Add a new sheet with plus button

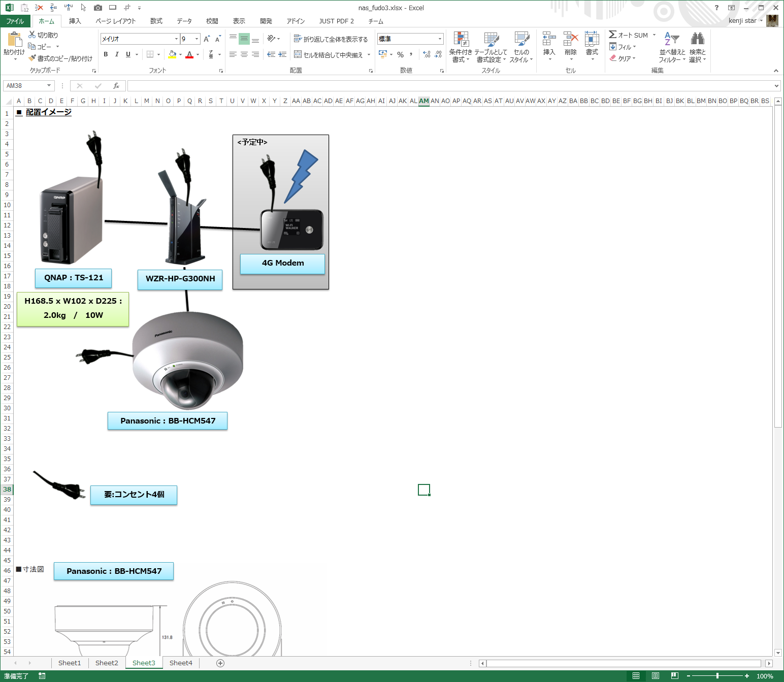[220, 663]
